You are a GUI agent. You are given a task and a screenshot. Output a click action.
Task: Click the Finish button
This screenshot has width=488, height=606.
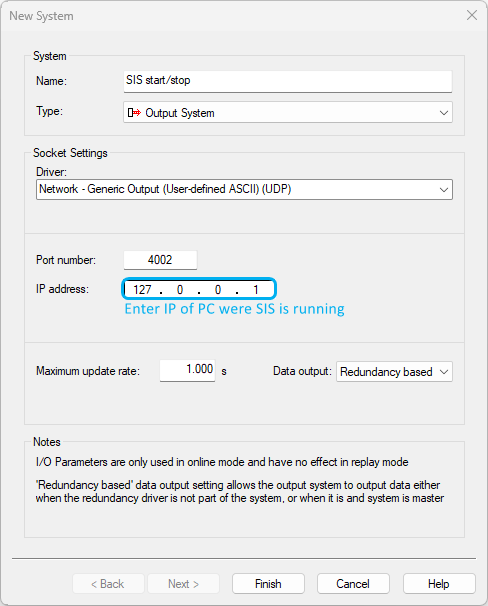tap(268, 584)
